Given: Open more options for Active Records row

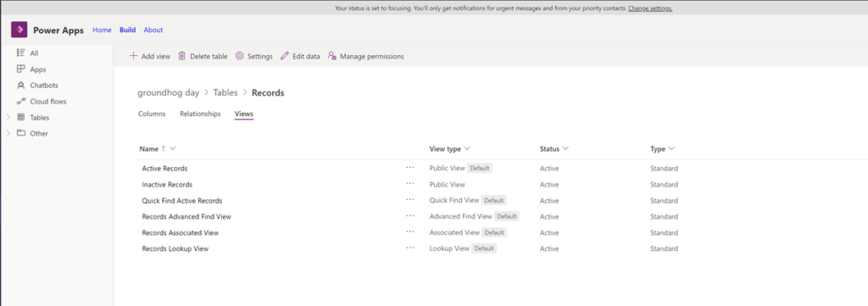Looking at the screenshot, I should coord(409,168).
